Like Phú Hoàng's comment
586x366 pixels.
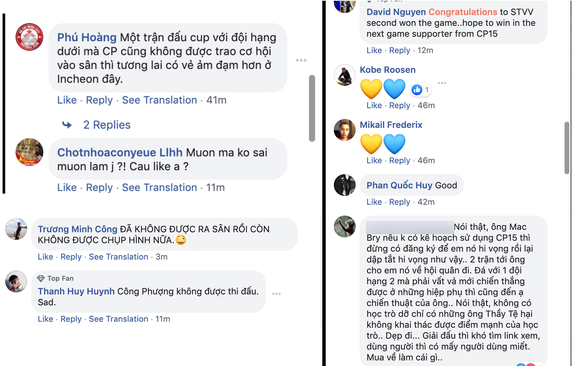67,100
